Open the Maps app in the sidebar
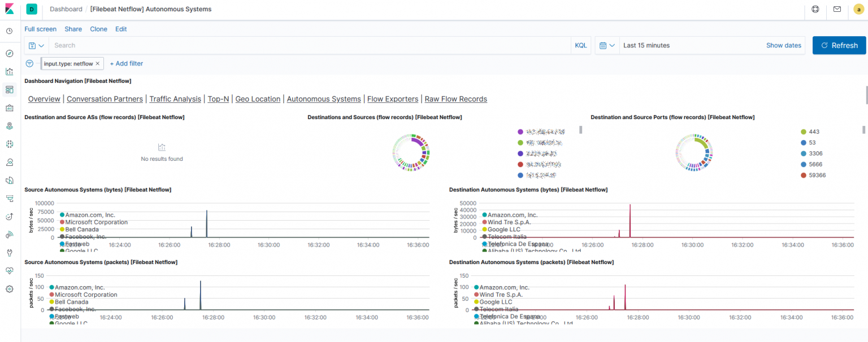The height and width of the screenshot is (342, 868). [9, 125]
